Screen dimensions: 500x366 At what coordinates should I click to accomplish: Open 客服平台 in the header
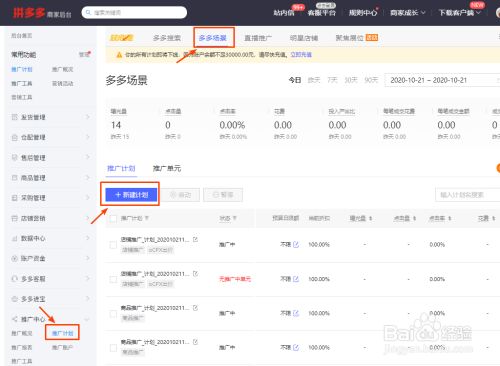tap(322, 13)
